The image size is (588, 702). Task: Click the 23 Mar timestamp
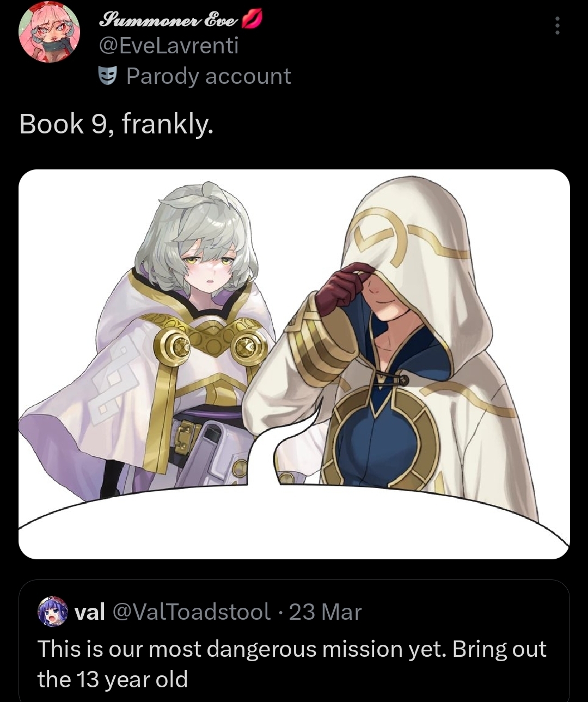tap(325, 612)
